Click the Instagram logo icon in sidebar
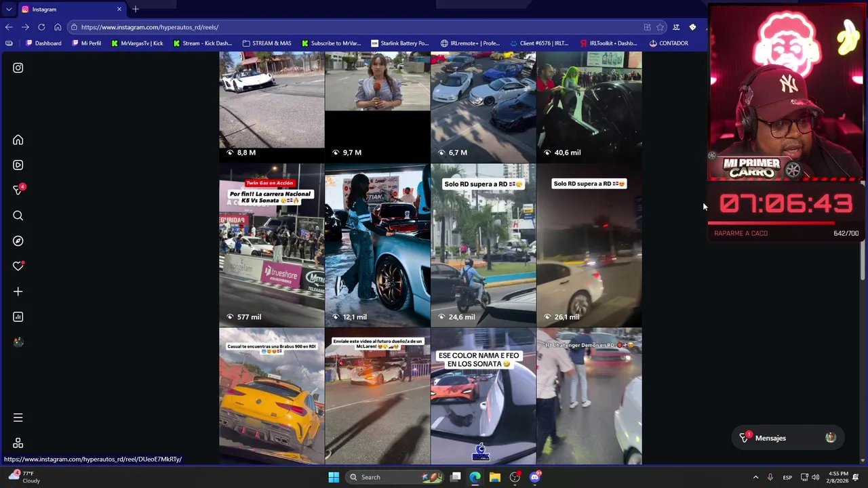This screenshot has height=488, width=868. 18,68
